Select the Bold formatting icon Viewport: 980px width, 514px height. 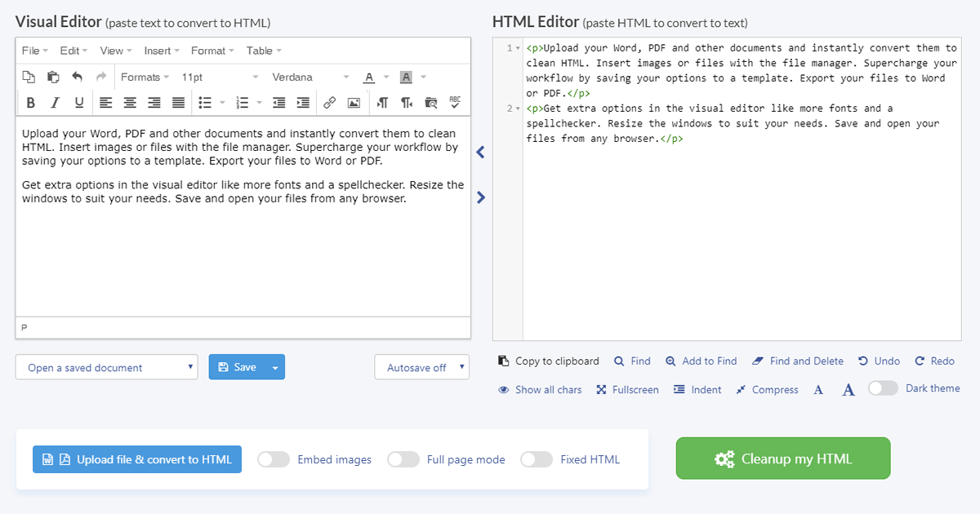[x=31, y=102]
